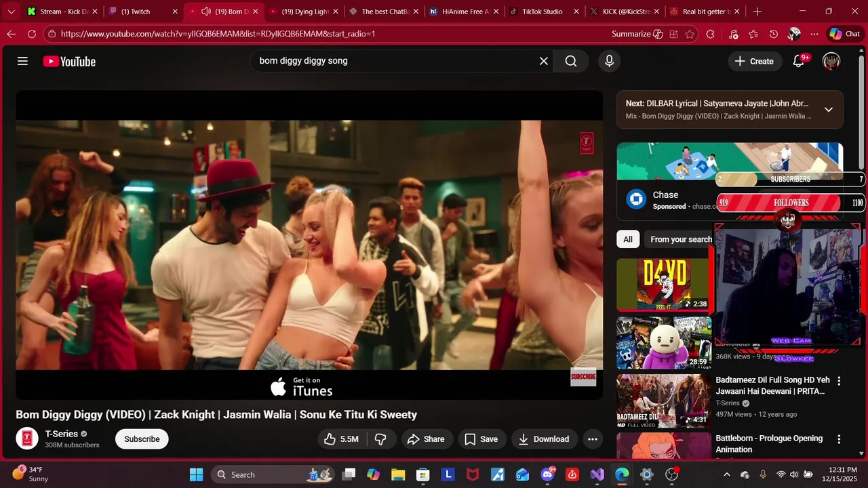Subscribe to the T-Series channel
Image resolution: width=868 pixels, height=488 pixels.
(x=142, y=439)
